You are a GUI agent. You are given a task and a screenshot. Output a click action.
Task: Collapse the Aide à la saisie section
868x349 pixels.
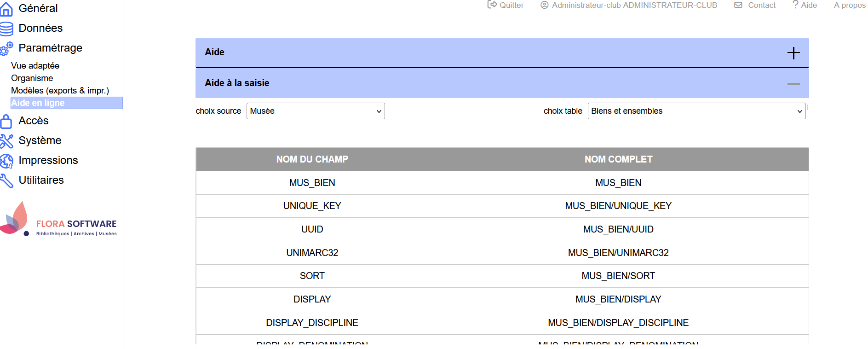(x=793, y=84)
